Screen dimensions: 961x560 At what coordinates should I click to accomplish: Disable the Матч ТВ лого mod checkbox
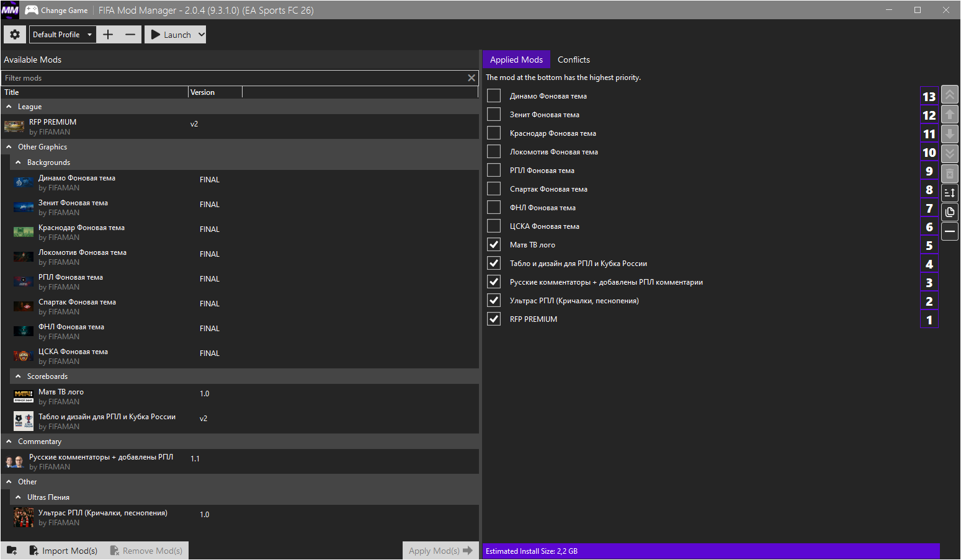click(494, 245)
